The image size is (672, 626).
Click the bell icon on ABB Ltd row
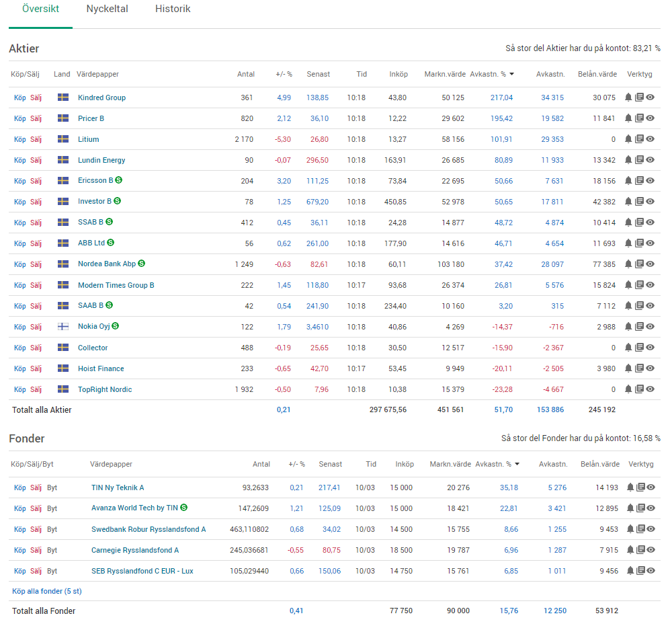(628, 243)
